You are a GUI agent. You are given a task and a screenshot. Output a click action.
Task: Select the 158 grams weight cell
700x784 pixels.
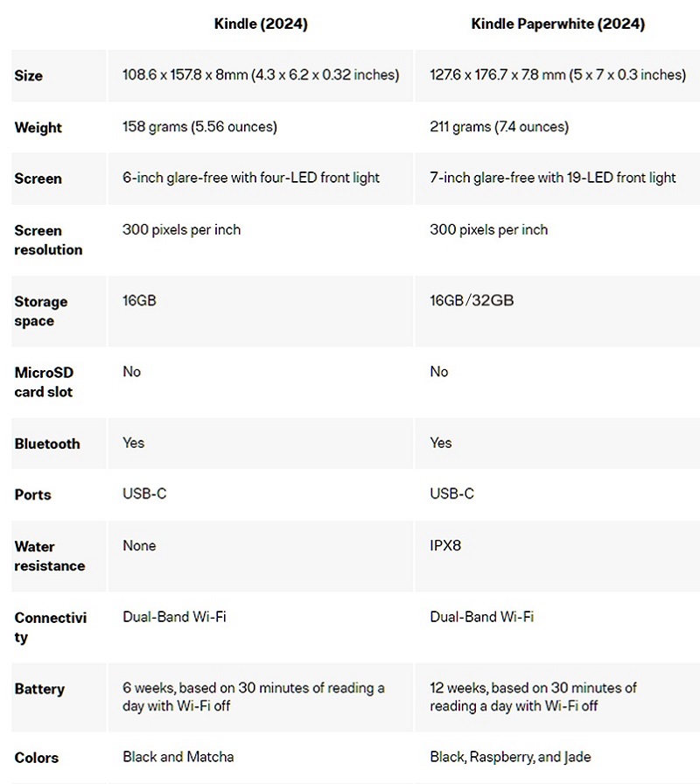(199, 127)
